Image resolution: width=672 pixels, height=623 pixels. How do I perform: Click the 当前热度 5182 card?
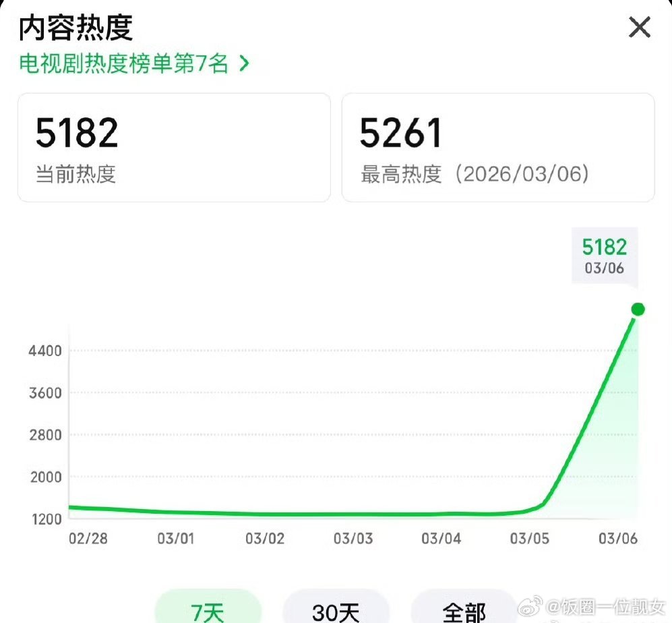click(x=174, y=148)
